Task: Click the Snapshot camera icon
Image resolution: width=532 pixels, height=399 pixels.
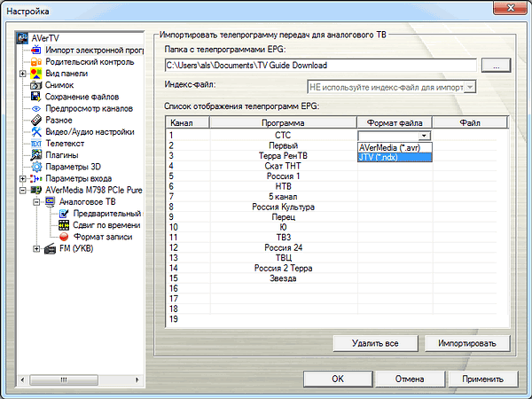Action: click(x=36, y=85)
